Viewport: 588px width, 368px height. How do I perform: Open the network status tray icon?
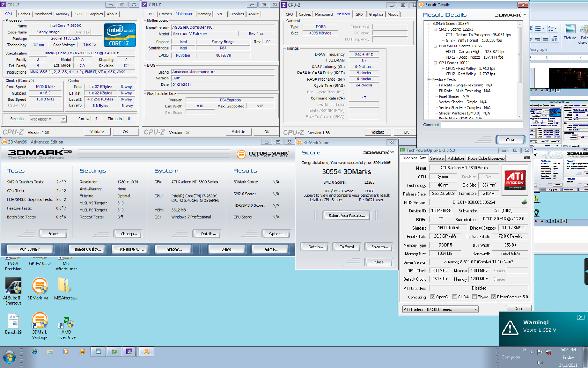pos(549,352)
